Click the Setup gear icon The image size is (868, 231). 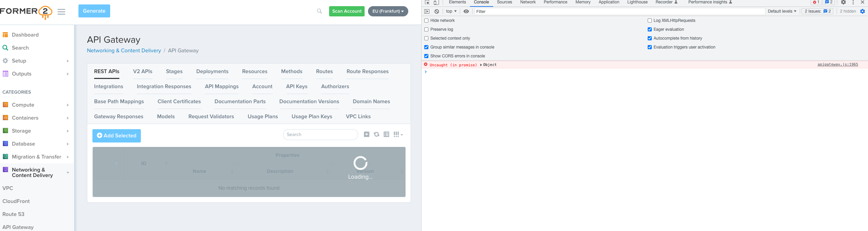(5, 61)
